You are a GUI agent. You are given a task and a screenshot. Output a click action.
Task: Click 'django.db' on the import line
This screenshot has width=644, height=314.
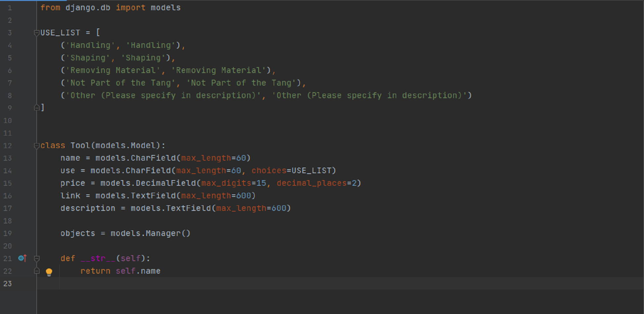88,8
